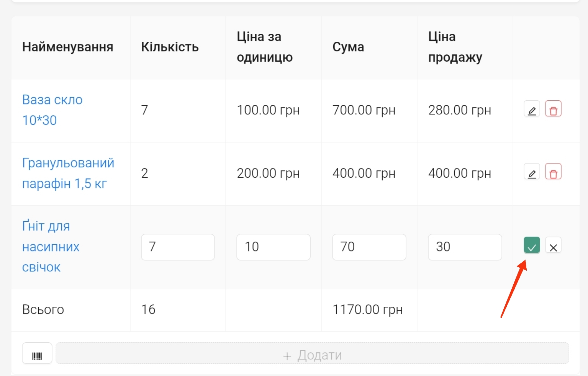Screen dimensions: 588x376
Task: Focus the quantity field showing 7
Action: [178, 247]
